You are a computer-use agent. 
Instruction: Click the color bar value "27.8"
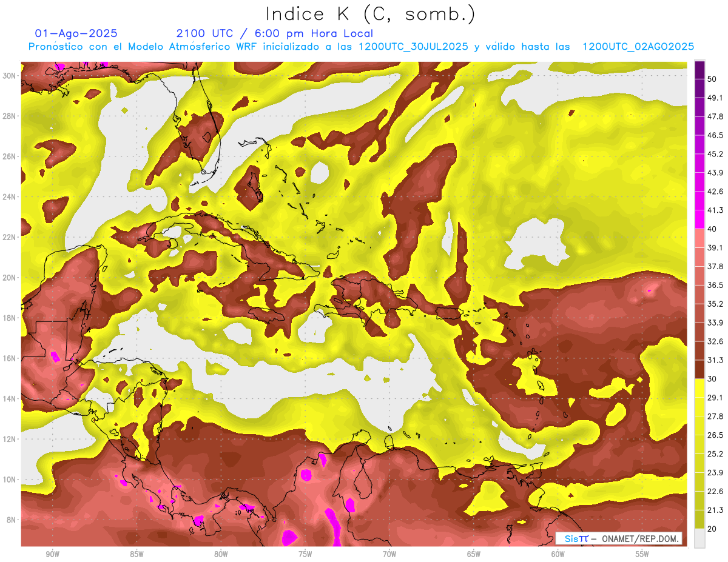click(715, 416)
